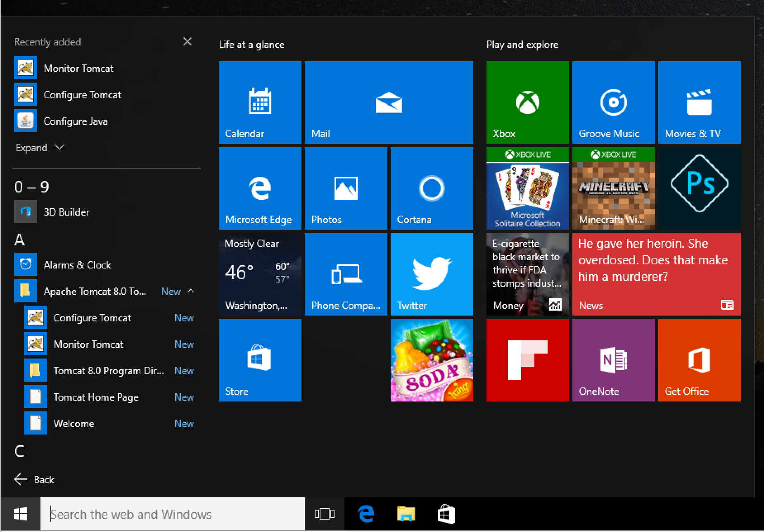The height and width of the screenshot is (532, 764).
Task: Open the Phone Companion tile
Action: 346,274
